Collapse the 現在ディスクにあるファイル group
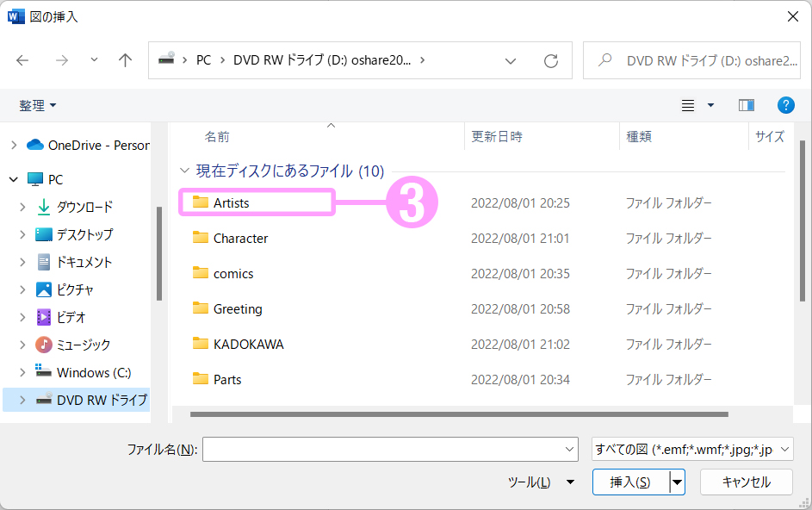This screenshot has height=510, width=812. (x=184, y=171)
